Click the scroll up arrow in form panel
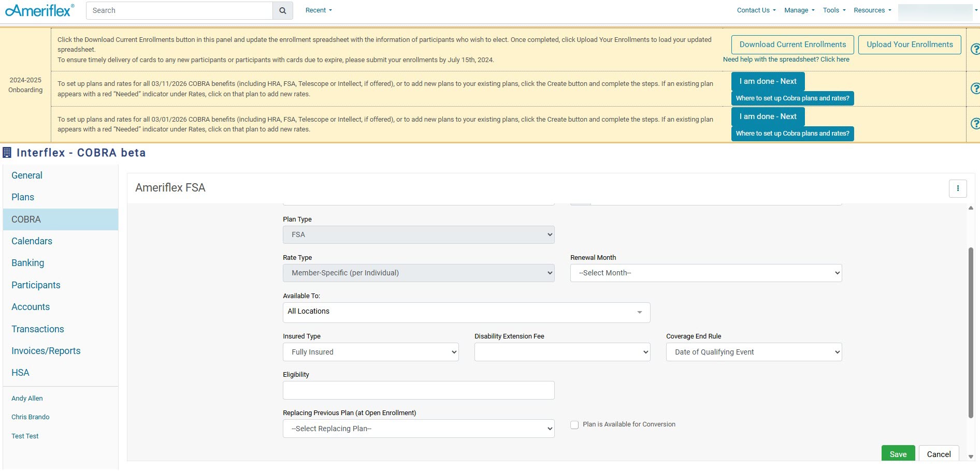The width and height of the screenshot is (980, 471). click(x=971, y=208)
